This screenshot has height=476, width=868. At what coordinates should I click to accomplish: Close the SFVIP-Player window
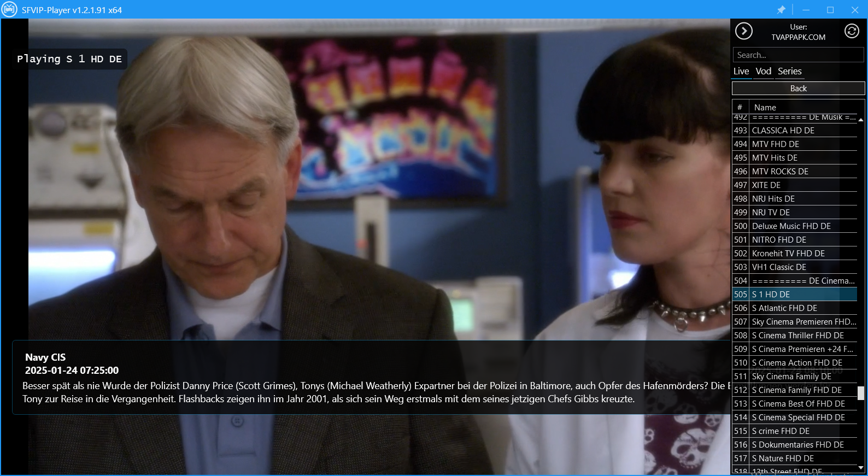pos(855,10)
